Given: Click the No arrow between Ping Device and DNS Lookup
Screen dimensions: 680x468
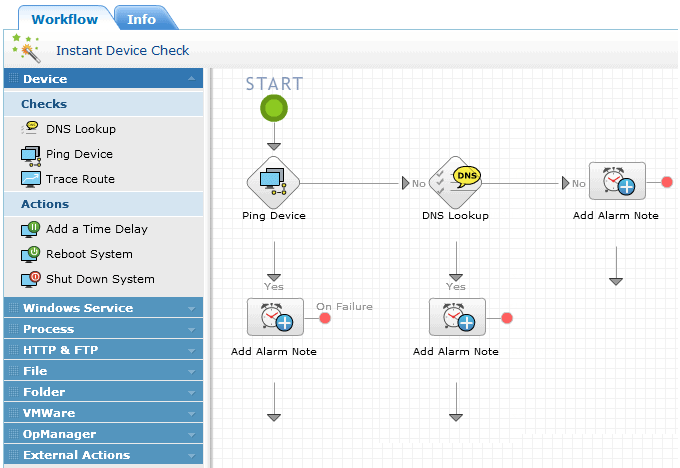Looking at the screenshot, I should [x=406, y=183].
